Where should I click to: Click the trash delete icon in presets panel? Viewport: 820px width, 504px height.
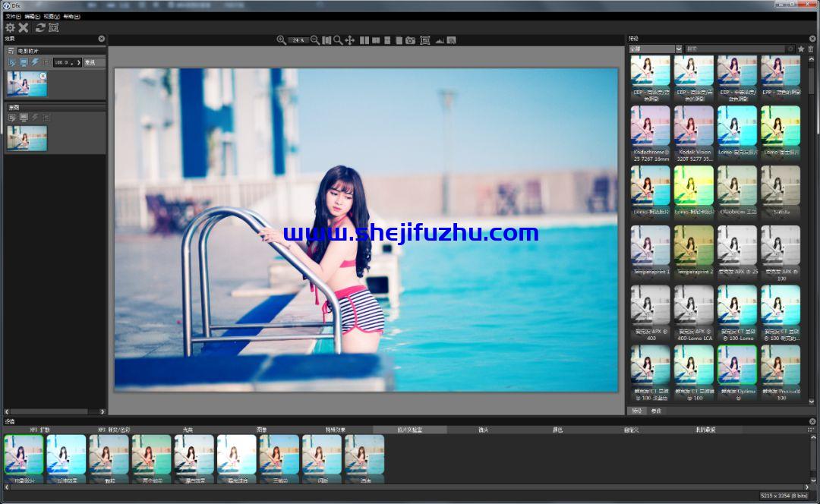[811, 49]
